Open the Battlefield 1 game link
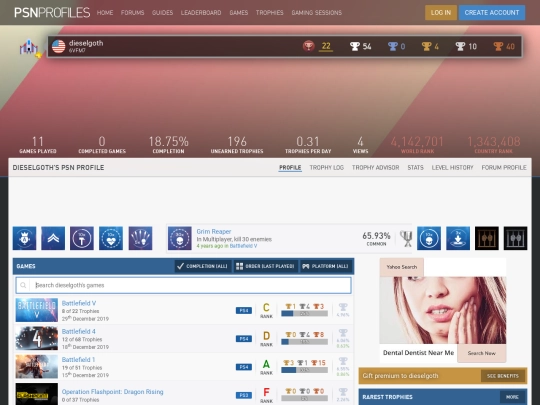 point(78,360)
